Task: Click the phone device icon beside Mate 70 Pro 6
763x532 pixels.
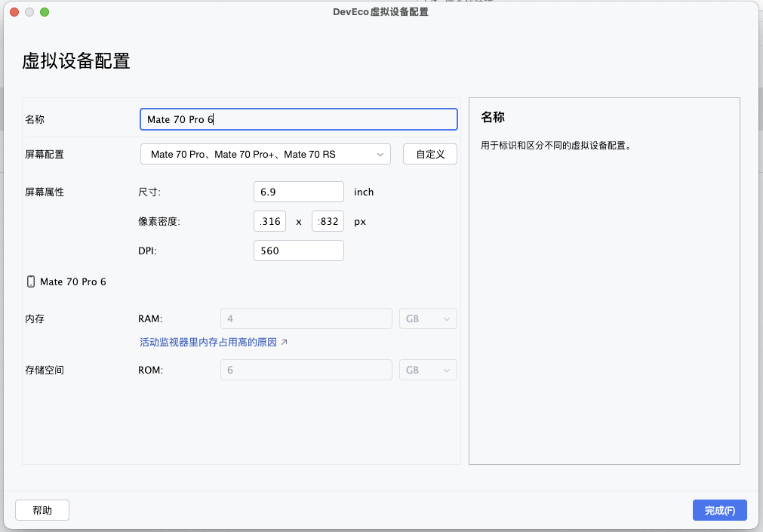Action: [x=31, y=281]
